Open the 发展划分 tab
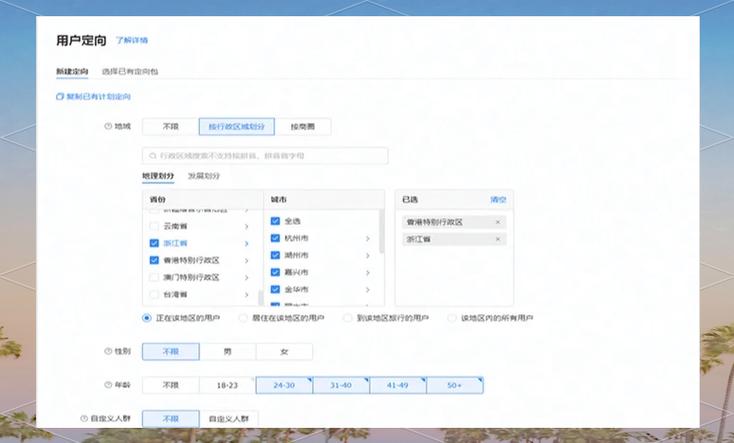The height and width of the screenshot is (443, 734). coord(204,176)
